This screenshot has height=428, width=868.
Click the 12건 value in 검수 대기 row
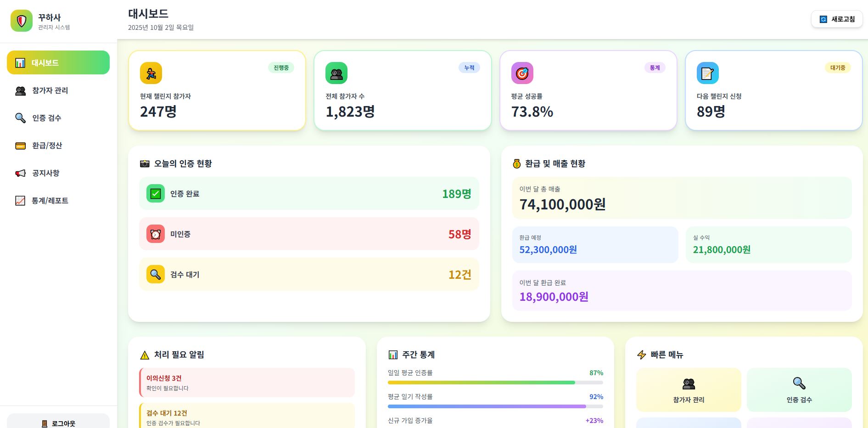click(x=460, y=275)
